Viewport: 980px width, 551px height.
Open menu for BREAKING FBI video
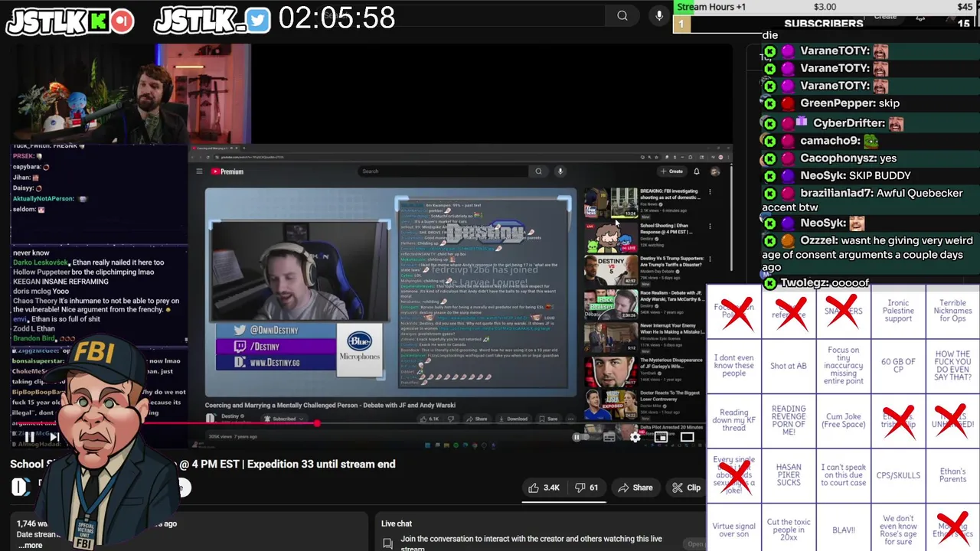pos(710,193)
